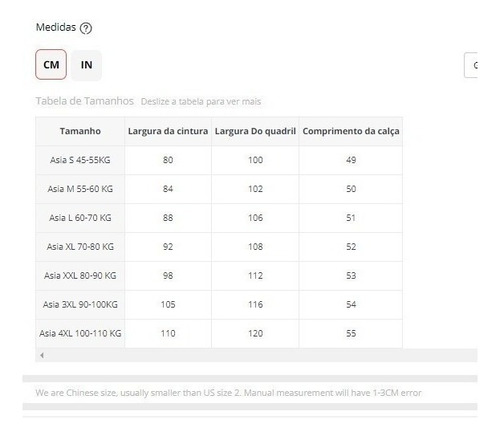500x437 pixels.
Task: Open the Medidas help question mark icon
Action: click(86, 28)
